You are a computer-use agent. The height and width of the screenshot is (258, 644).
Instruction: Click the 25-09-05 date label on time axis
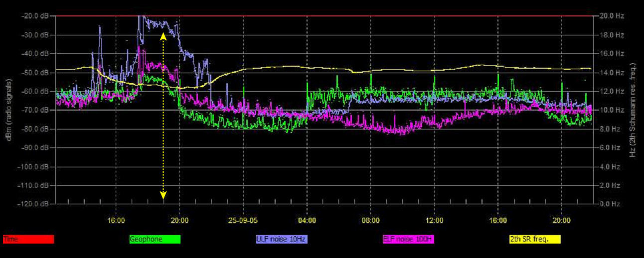coord(243,220)
